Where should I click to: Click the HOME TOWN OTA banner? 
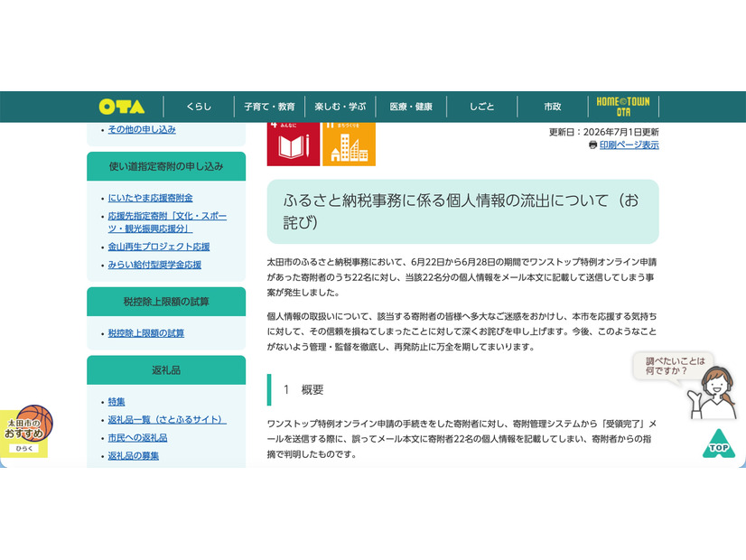pyautogui.click(x=623, y=107)
